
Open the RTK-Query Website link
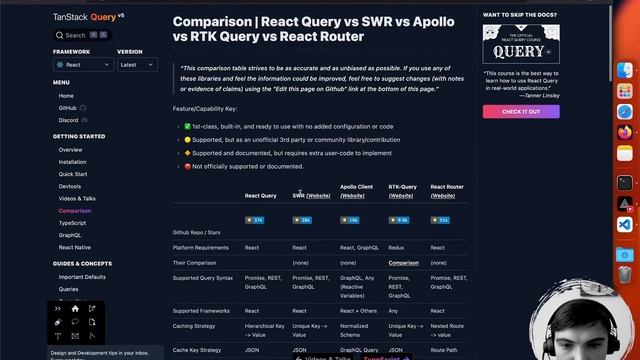pos(400,196)
